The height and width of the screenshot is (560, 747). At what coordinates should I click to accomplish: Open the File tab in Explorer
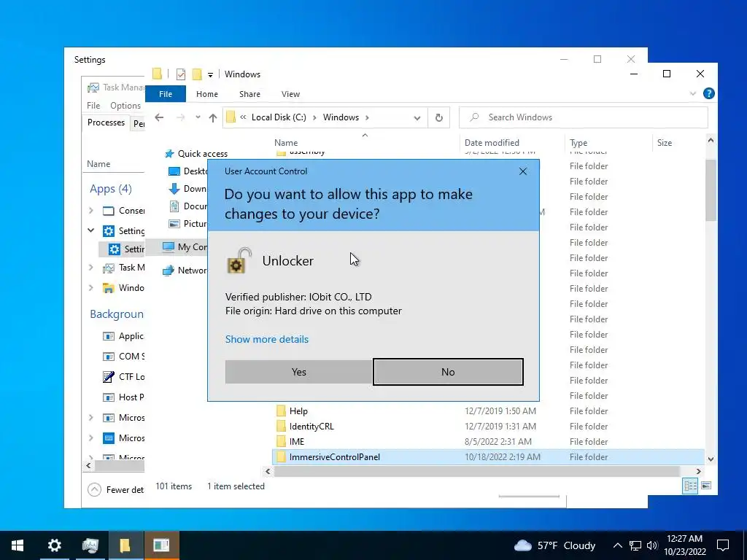(x=166, y=94)
